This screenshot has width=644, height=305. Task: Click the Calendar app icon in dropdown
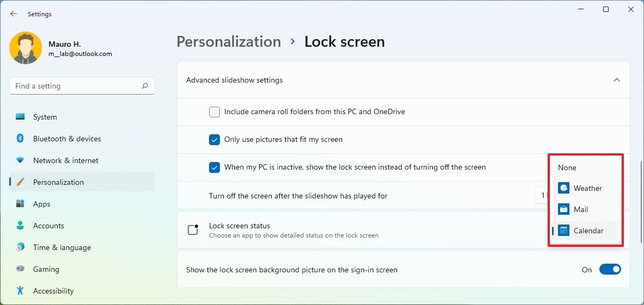(x=563, y=231)
